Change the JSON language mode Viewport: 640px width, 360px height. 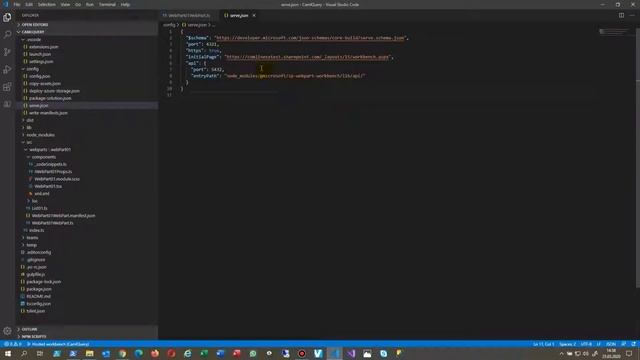pyautogui.click(x=611, y=344)
